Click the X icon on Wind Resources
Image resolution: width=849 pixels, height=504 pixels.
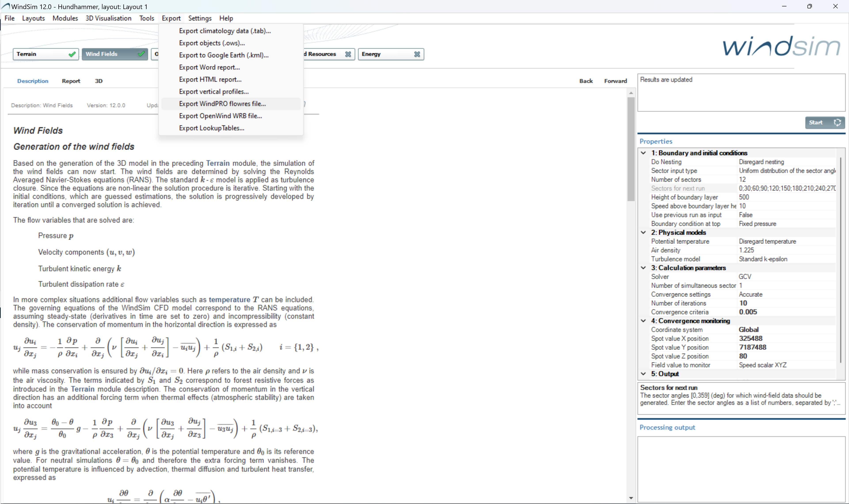tap(348, 54)
